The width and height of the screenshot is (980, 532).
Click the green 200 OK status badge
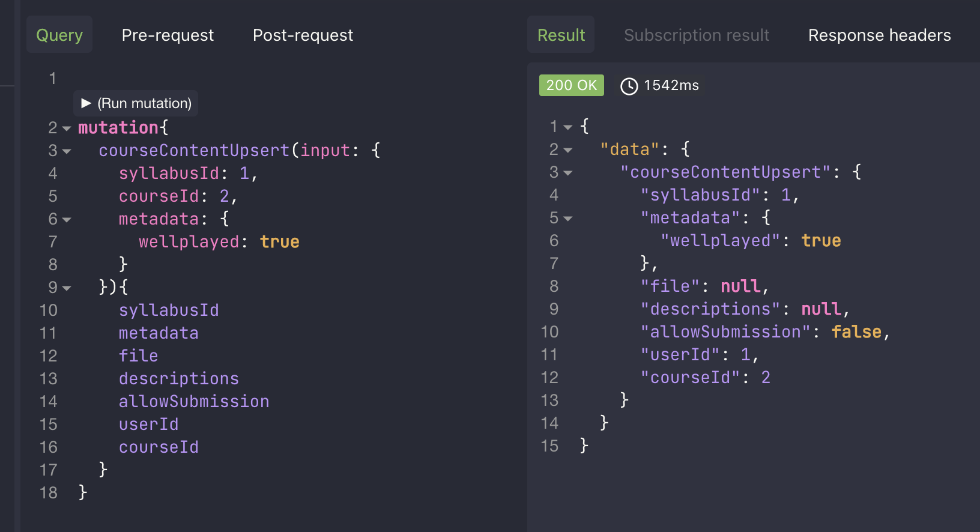(571, 85)
